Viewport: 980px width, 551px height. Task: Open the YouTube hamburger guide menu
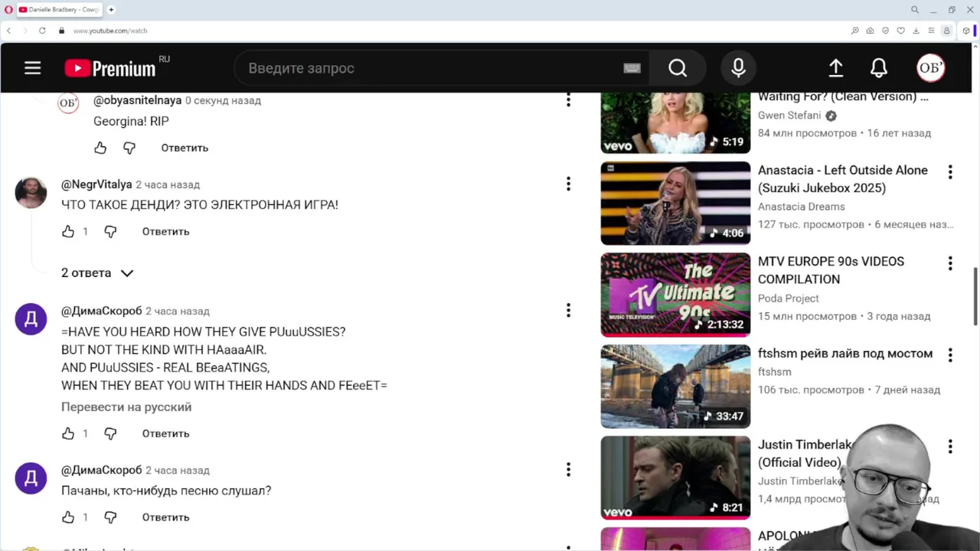click(32, 68)
